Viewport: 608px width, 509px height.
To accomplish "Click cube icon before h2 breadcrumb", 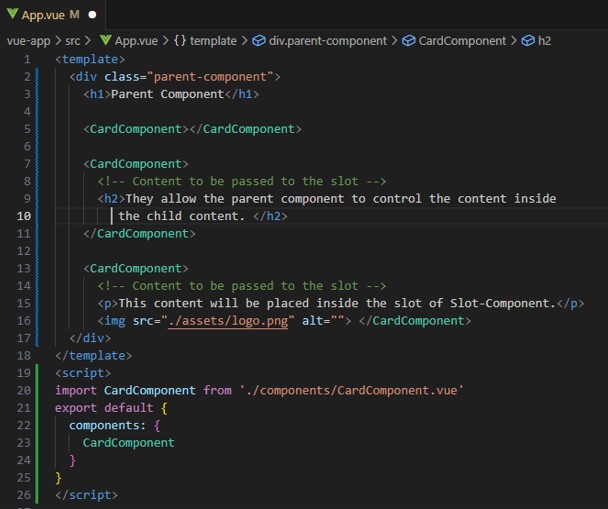I will (x=528, y=41).
